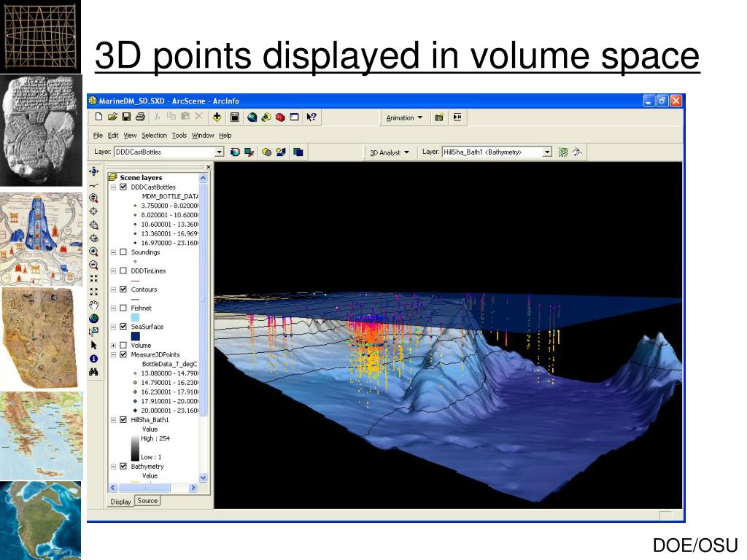The image size is (747, 560).
Task: Open the Selection menu
Action: coord(155,135)
